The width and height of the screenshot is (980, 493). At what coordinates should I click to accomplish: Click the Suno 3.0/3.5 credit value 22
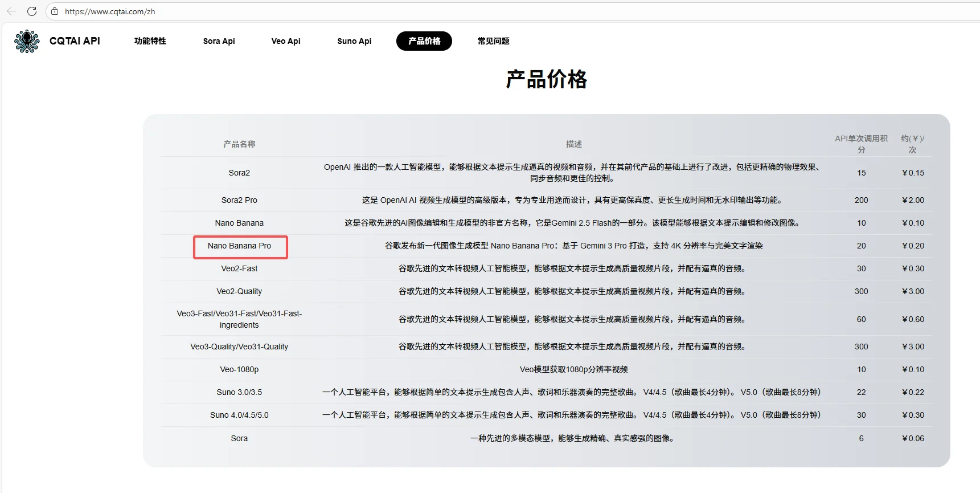coord(862,392)
